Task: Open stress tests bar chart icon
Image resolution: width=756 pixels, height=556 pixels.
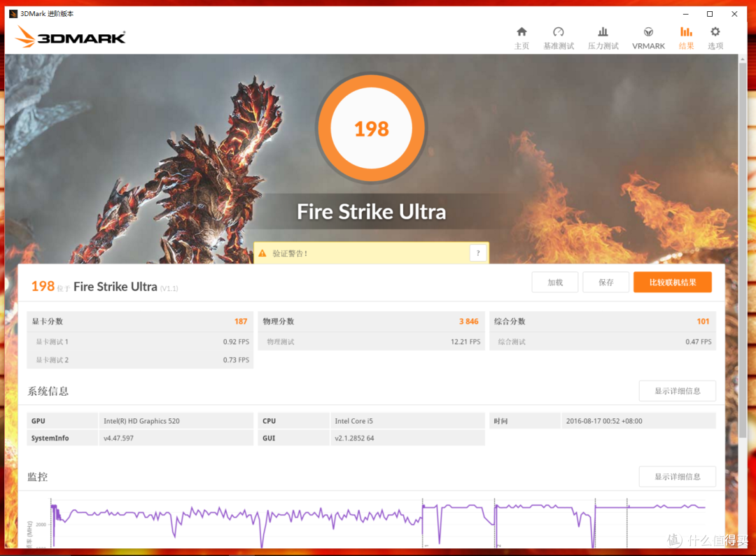Action: point(603,31)
